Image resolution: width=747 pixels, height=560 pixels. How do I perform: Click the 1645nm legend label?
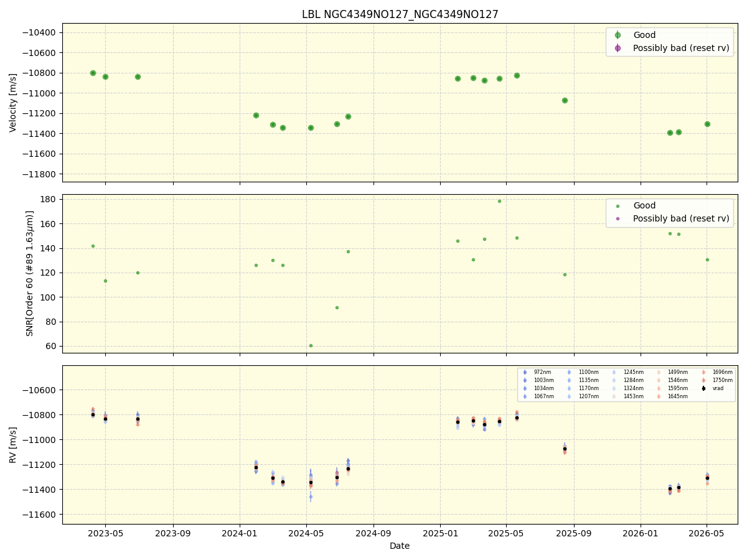pyautogui.click(x=678, y=396)
